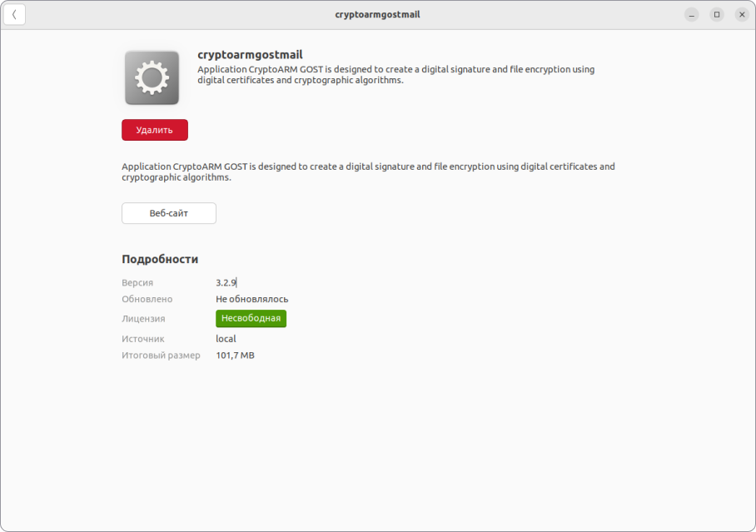Viewport: 756px width, 532px height.
Task: Click the Итоговый размер label
Action: [161, 355]
